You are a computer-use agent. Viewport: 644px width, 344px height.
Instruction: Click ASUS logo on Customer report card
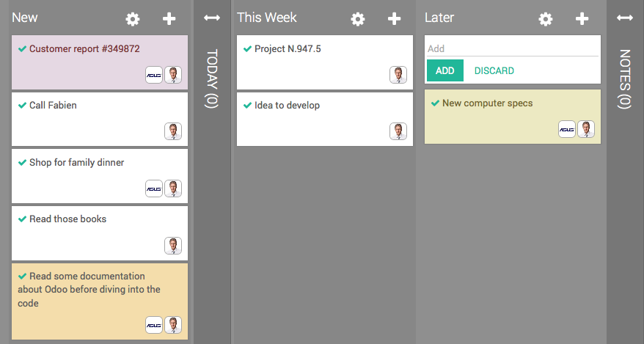tap(154, 75)
